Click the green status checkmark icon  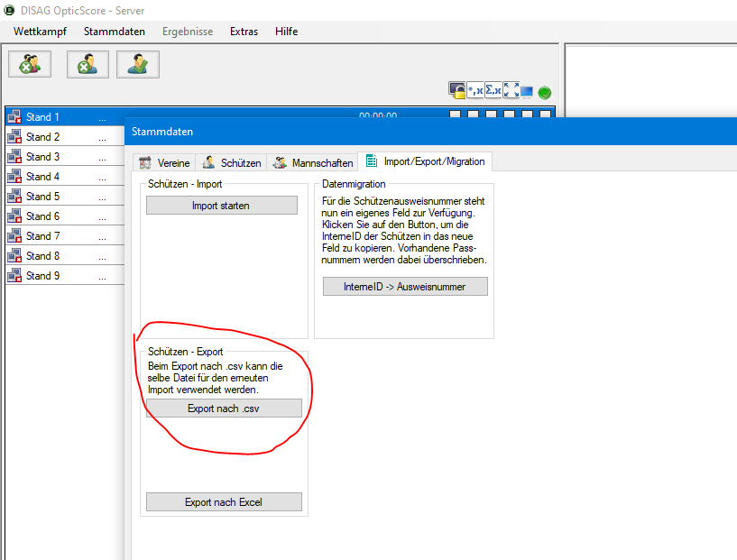pyautogui.click(x=545, y=92)
